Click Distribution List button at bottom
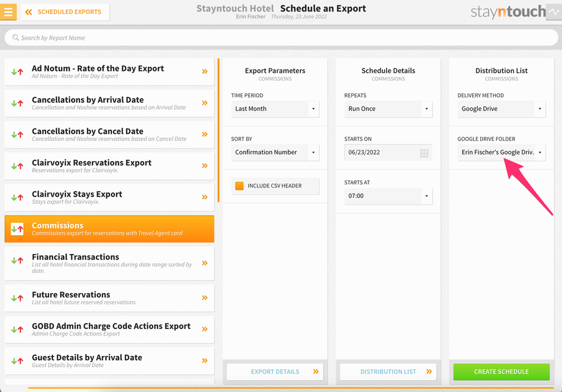This screenshot has height=392, width=562. coord(388,372)
